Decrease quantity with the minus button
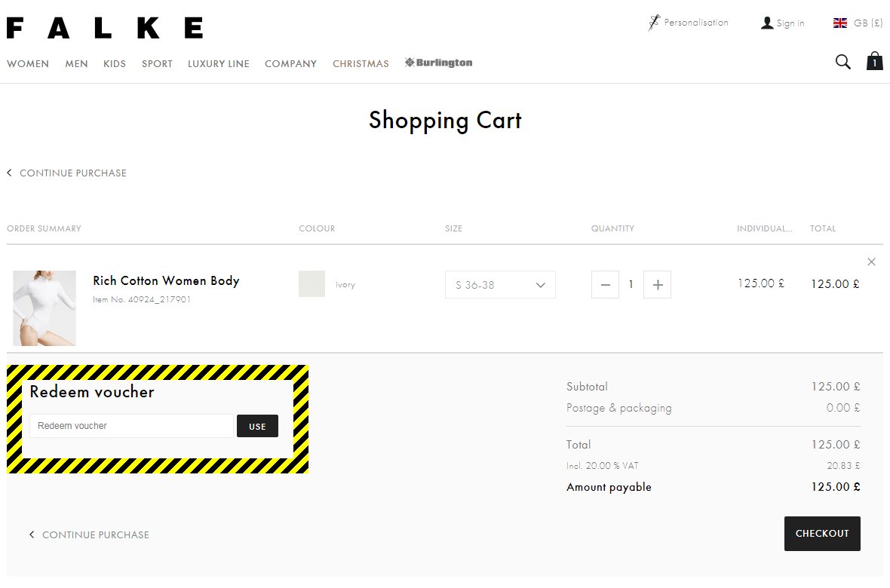 (605, 284)
